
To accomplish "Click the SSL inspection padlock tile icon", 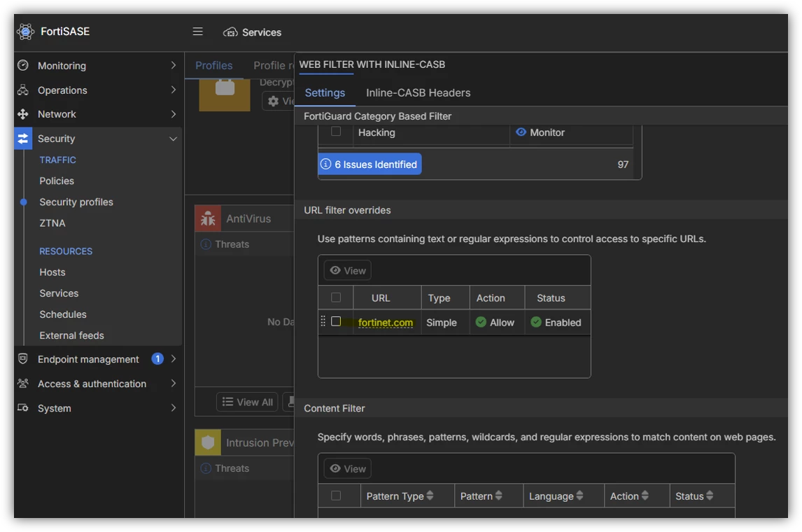I will (225, 94).
